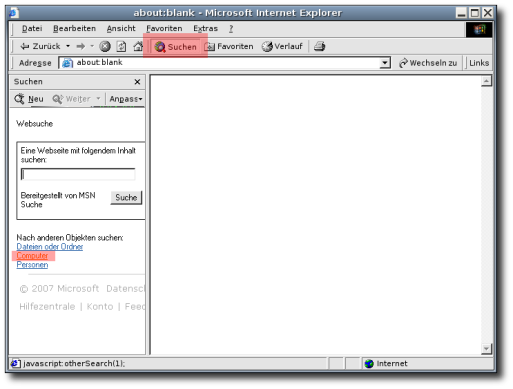Open the ? help menu
Image resolution: width=513 pixels, height=389 pixels.
[231, 29]
